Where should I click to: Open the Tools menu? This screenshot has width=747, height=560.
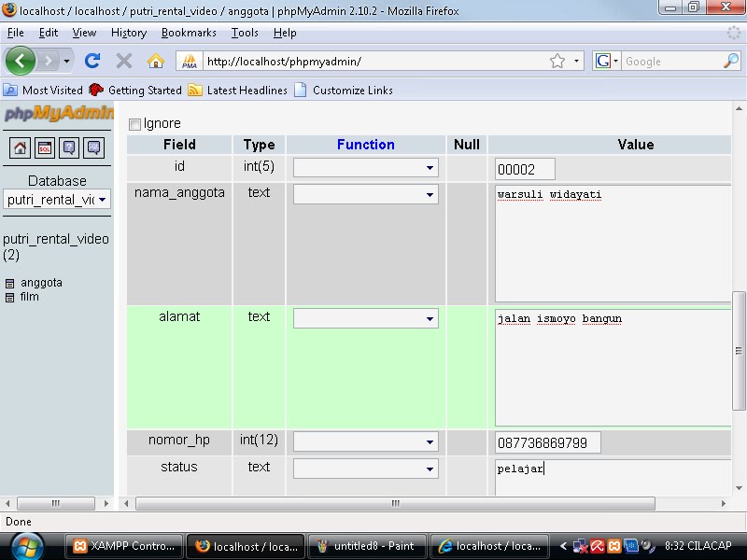click(245, 33)
